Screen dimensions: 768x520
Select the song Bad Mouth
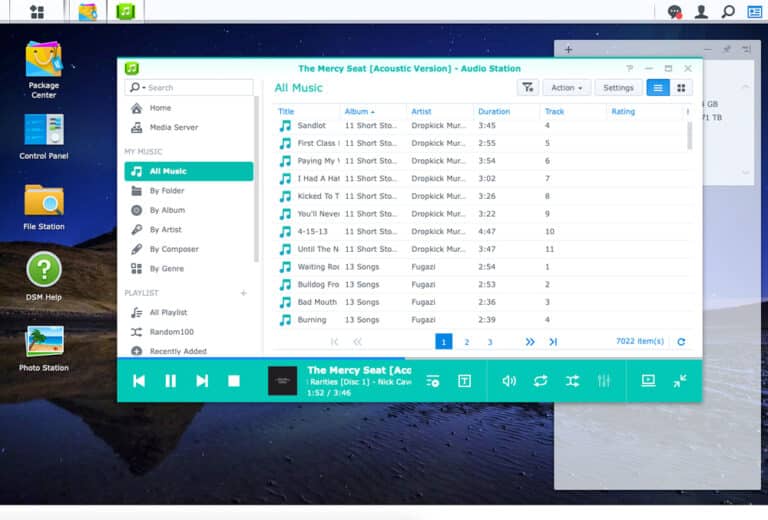pos(480,302)
